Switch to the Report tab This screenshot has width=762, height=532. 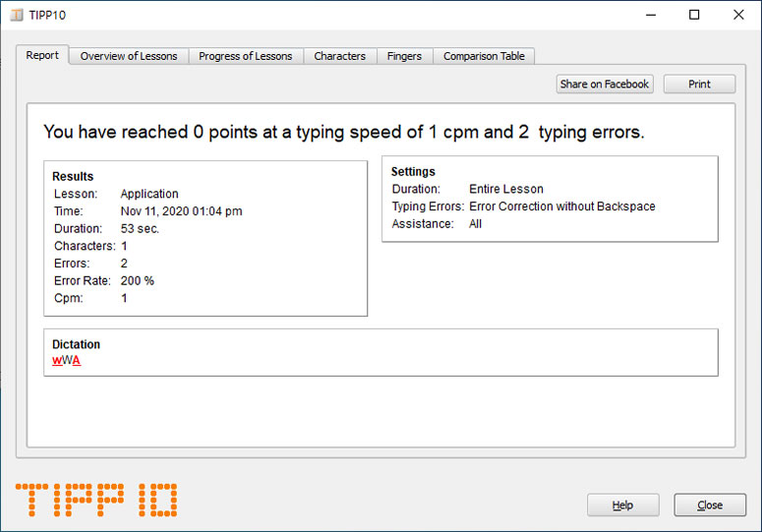point(42,55)
